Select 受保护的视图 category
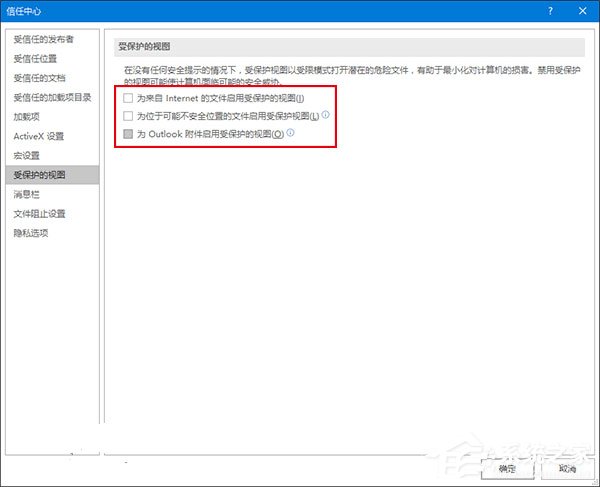 click(x=52, y=175)
